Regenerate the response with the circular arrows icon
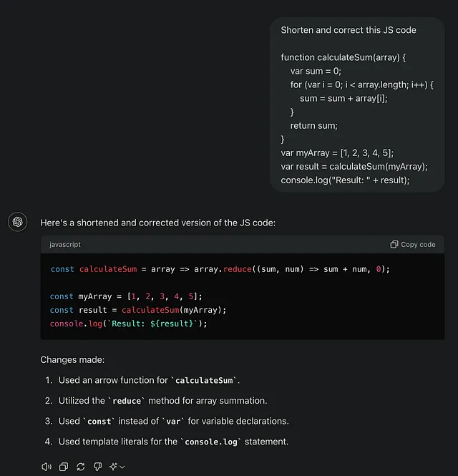 pos(81,467)
